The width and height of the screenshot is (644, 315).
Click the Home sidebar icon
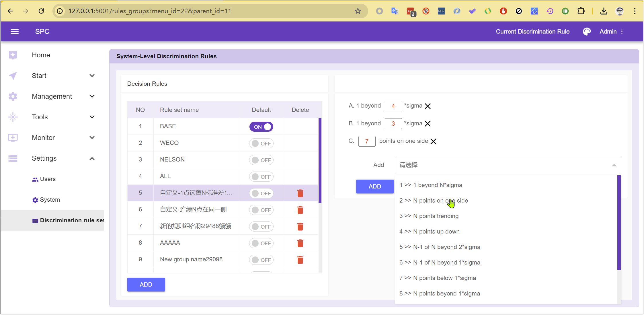13,55
